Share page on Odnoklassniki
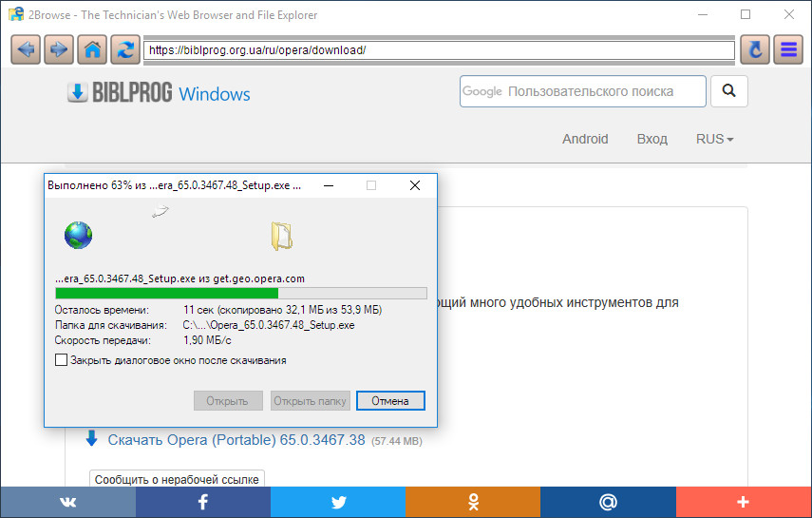Screen dimensions: 812x518 (x=473, y=502)
